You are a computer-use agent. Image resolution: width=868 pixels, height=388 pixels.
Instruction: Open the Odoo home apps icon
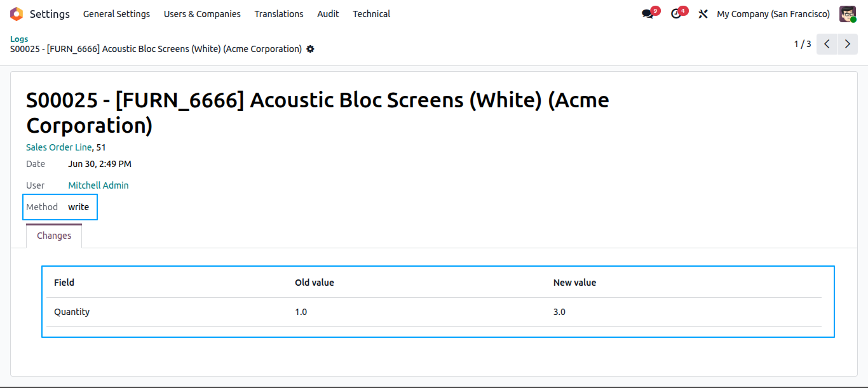click(x=17, y=14)
